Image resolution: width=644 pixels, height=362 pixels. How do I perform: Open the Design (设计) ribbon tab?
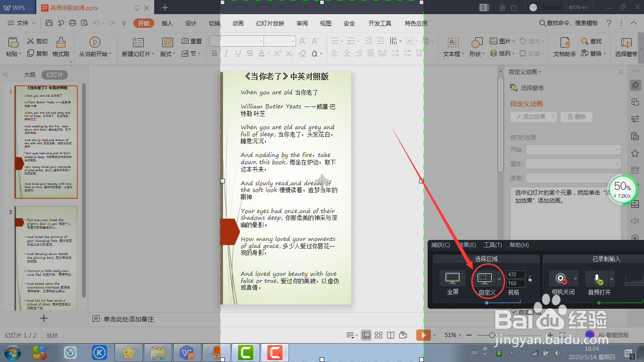(x=190, y=23)
